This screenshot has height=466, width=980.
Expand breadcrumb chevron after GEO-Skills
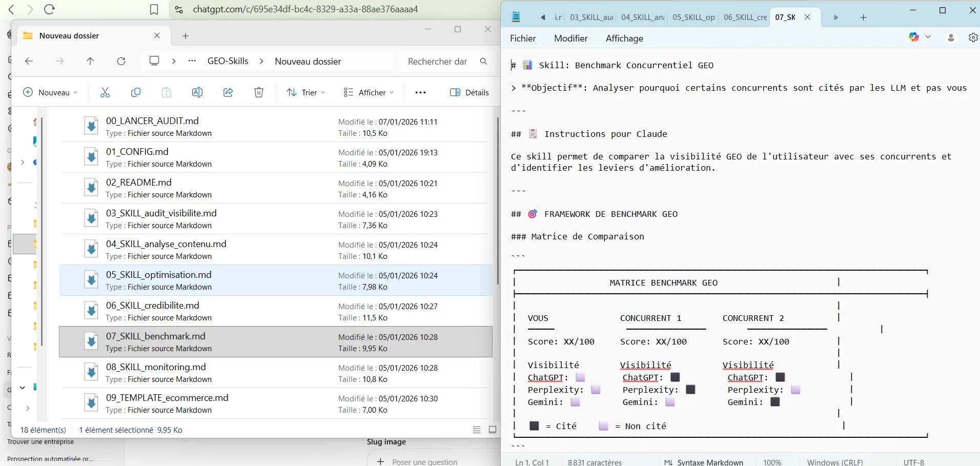[261, 61]
